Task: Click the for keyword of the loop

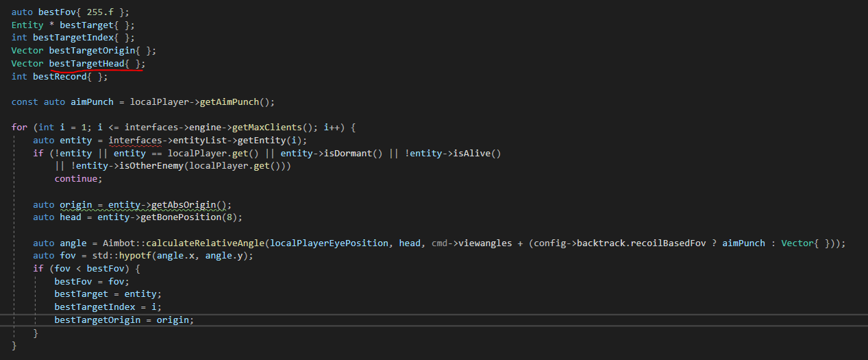Action: tap(19, 128)
